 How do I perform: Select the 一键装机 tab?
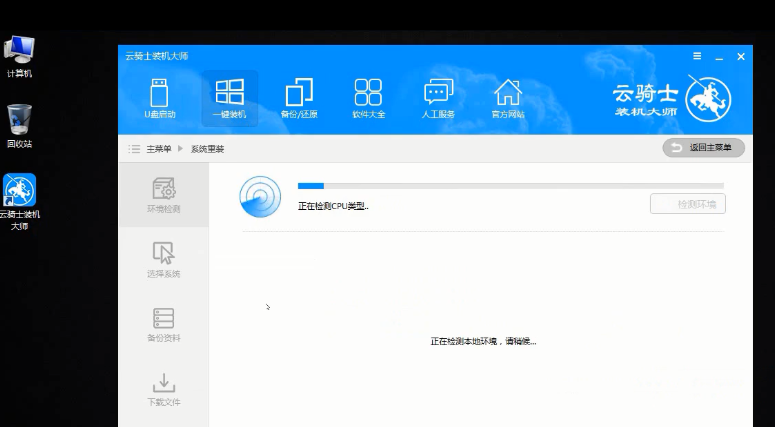(229, 98)
